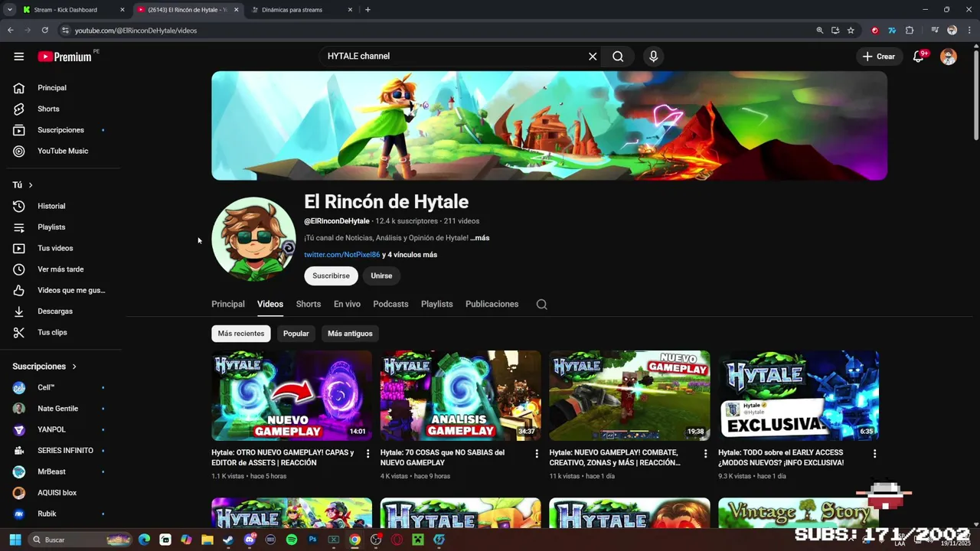Click the Chrome address bar URL
The image size is (980, 551).
pos(136,31)
